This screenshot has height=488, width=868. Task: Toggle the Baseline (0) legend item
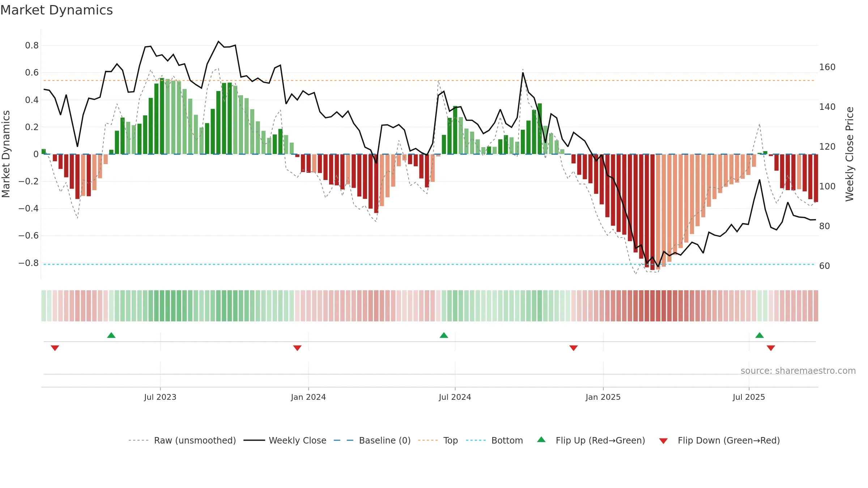point(372,440)
